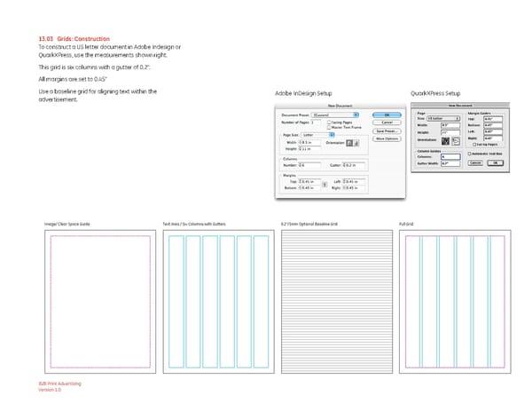Click the Number of Pages field
532x411 pixels.
tap(317, 122)
